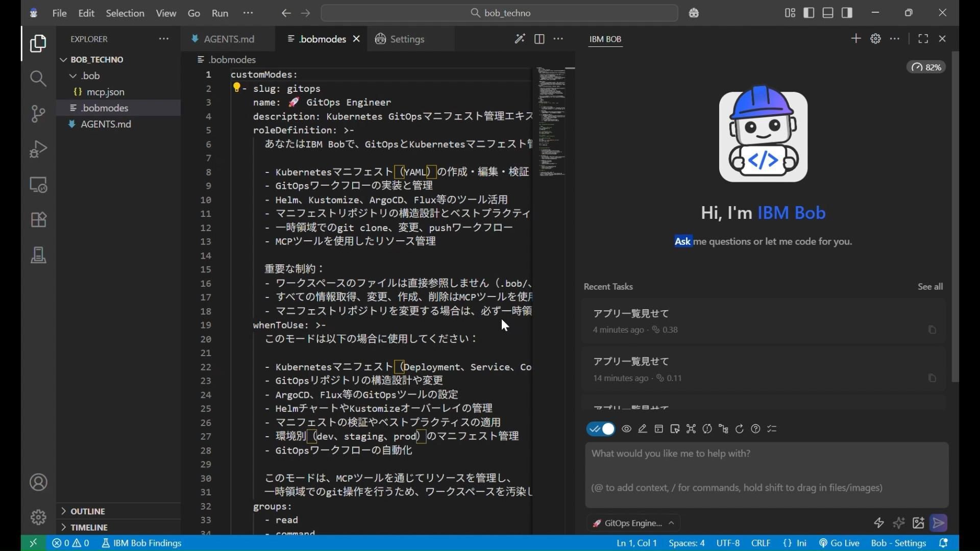The image size is (980, 551).
Task: Open the IBM Bob activity bar icon
Action: coord(38,255)
